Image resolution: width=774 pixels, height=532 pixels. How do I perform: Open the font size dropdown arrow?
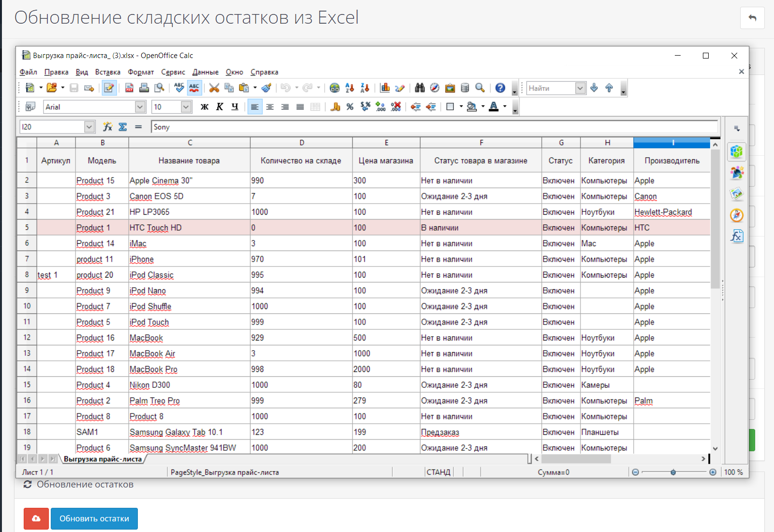pyautogui.click(x=186, y=107)
